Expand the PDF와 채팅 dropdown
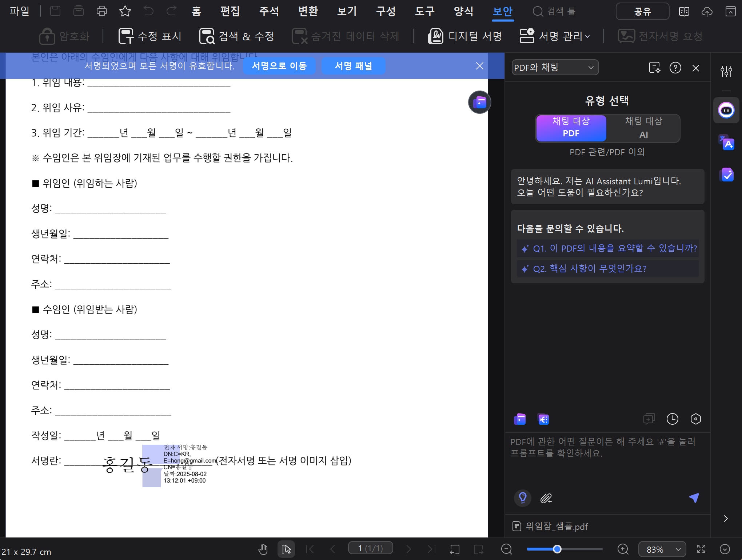The image size is (742, 560). tap(555, 68)
